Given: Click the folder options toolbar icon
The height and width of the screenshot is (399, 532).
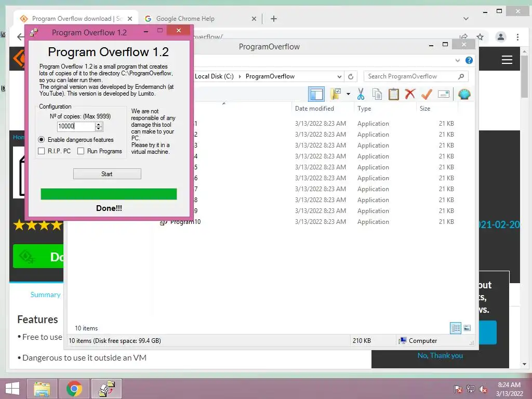Looking at the screenshot, I should [336, 94].
